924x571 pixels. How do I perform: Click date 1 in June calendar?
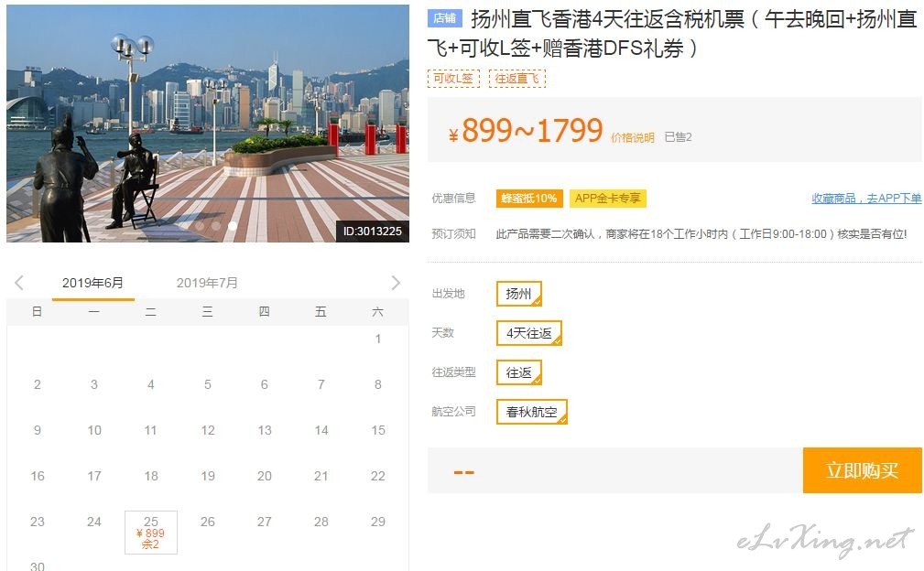pos(377,339)
